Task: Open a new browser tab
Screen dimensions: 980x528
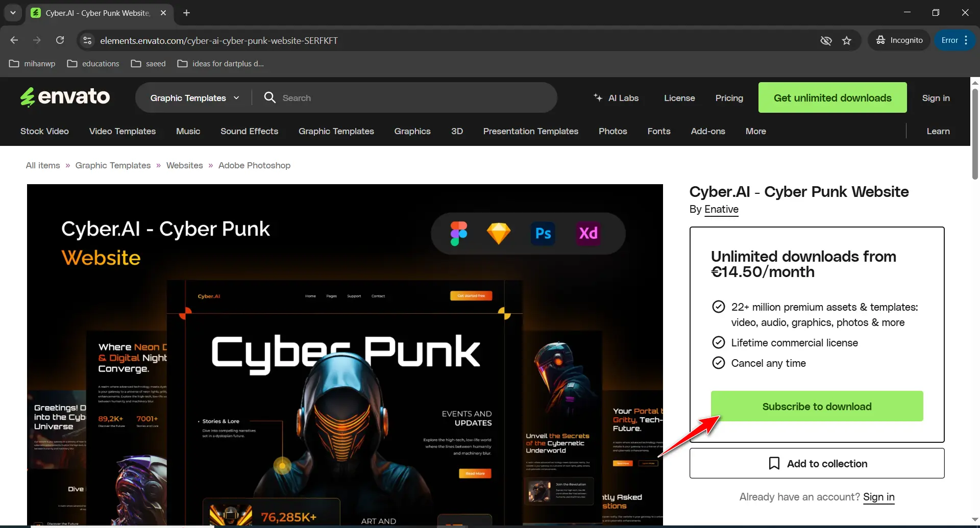Action: 187,13
